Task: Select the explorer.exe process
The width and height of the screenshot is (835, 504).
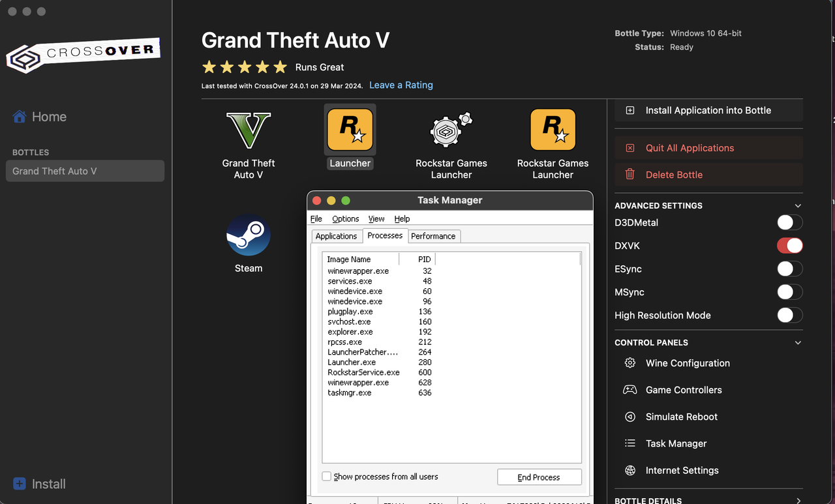Action: coord(380,332)
